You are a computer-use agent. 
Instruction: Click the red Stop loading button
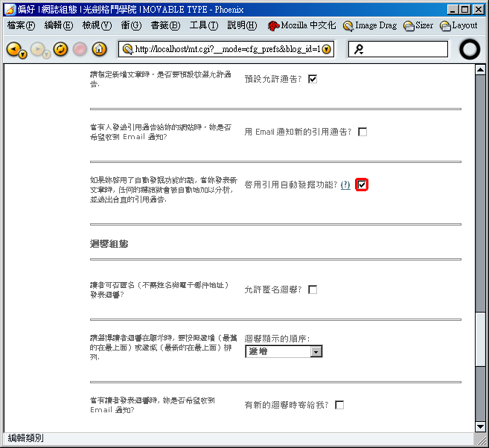point(80,49)
